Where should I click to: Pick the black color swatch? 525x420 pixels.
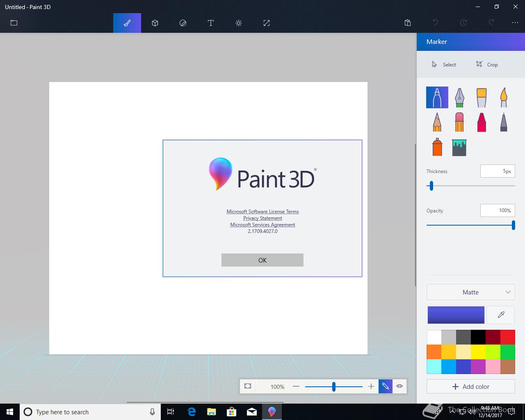click(x=478, y=337)
